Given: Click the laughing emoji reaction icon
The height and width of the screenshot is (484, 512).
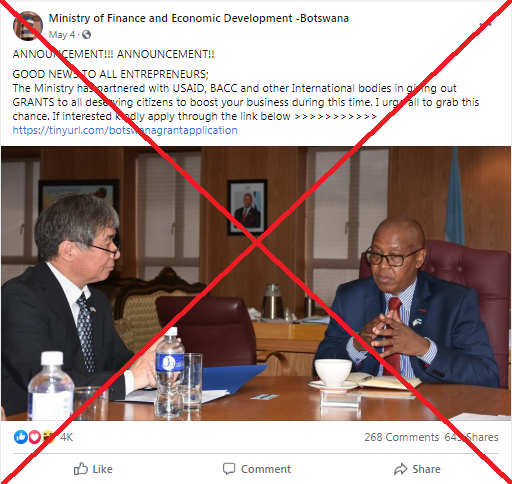Looking at the screenshot, I should (48, 437).
